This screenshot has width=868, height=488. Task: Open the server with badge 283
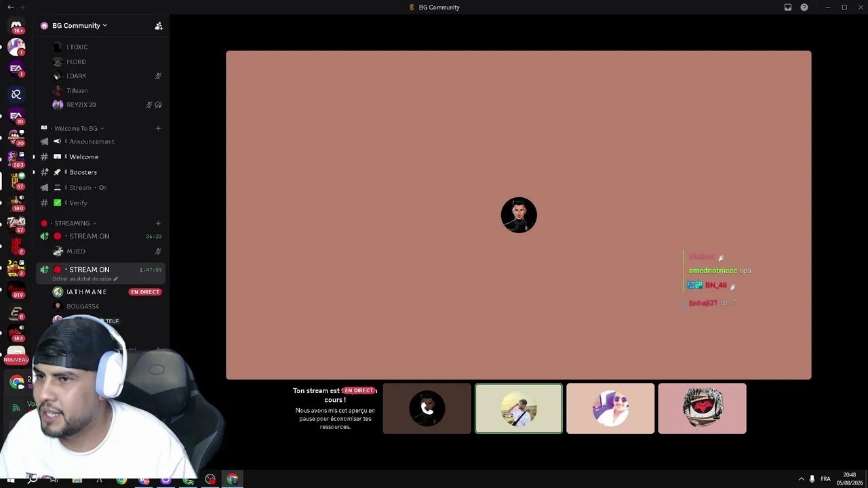(x=16, y=159)
